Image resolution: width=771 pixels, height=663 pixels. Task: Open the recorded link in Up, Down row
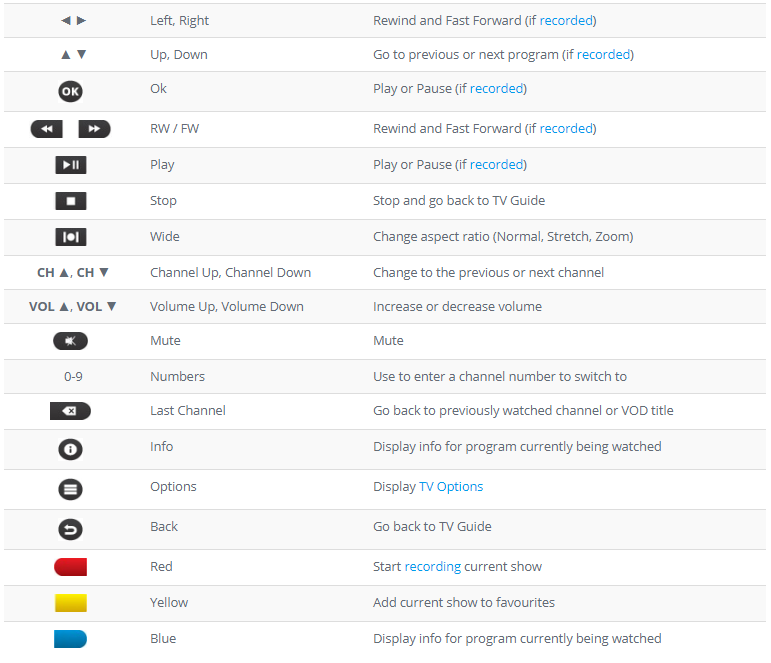tap(603, 54)
